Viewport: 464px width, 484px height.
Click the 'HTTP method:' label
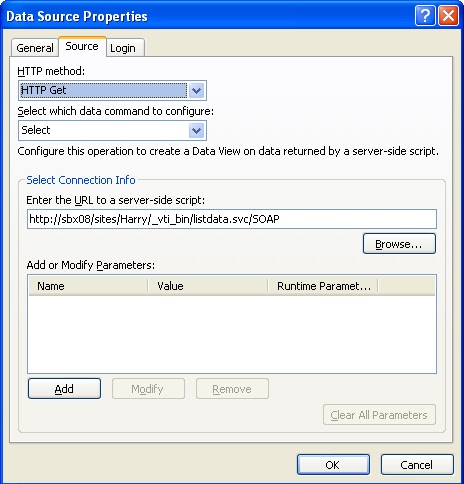[51, 71]
